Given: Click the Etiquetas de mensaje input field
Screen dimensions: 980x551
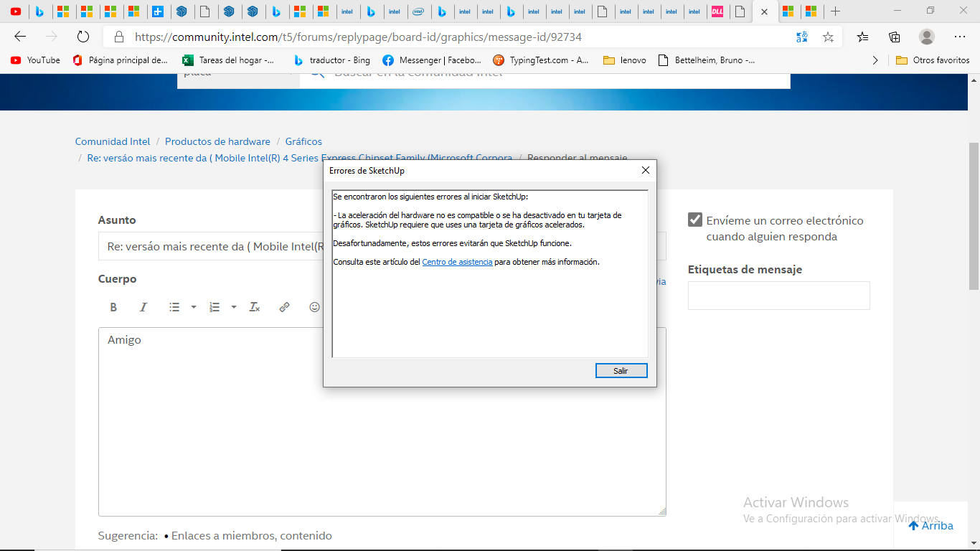Looking at the screenshot, I should click(x=778, y=296).
